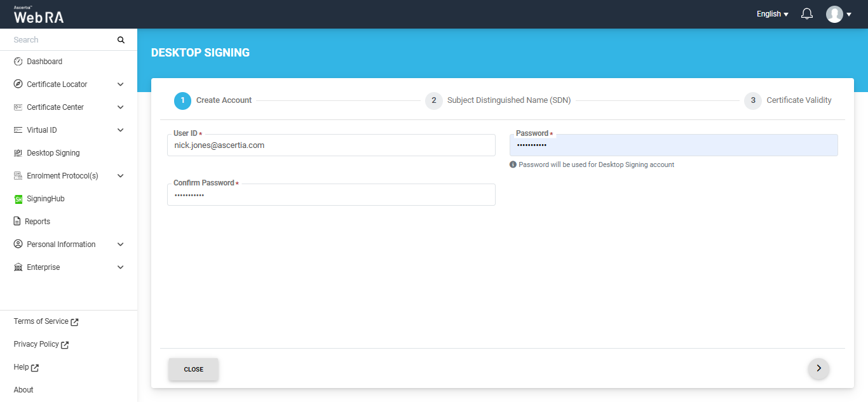
Task: Open Personal Information menu item
Action: click(61, 245)
